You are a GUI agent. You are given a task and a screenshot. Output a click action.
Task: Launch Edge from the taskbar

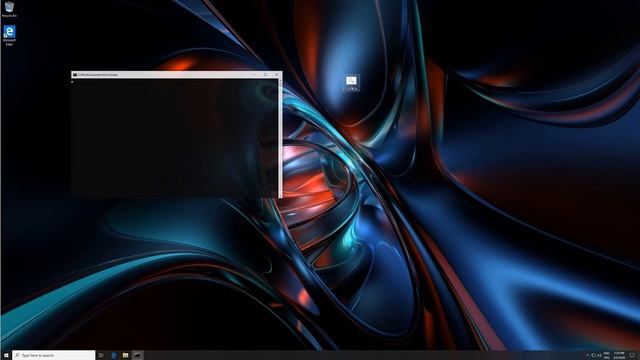[x=113, y=356]
